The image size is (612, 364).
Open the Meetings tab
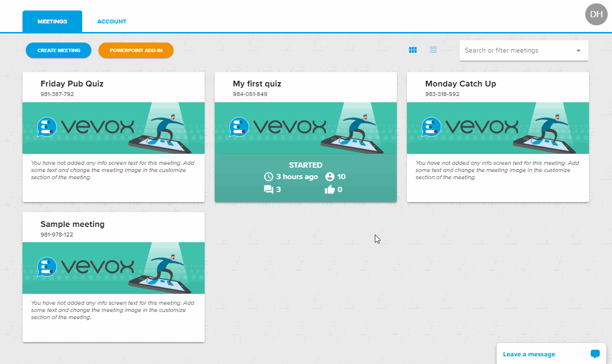(x=52, y=21)
